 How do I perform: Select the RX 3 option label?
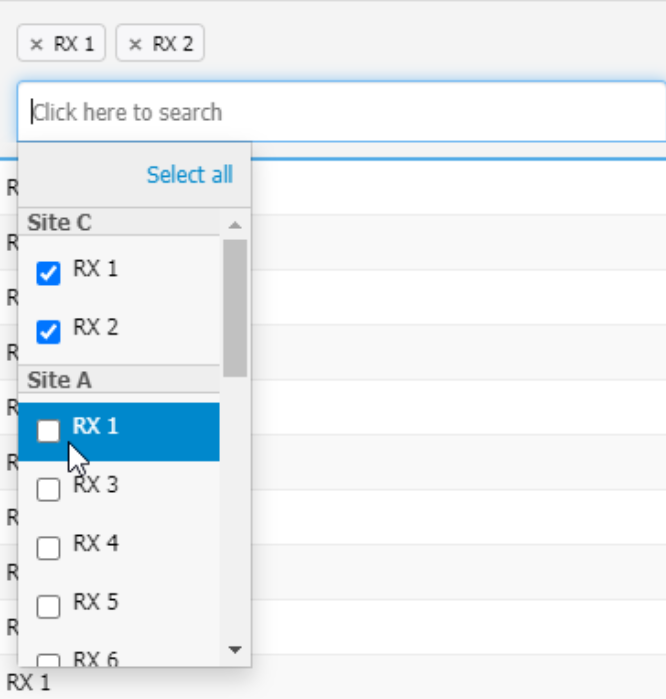click(x=96, y=485)
